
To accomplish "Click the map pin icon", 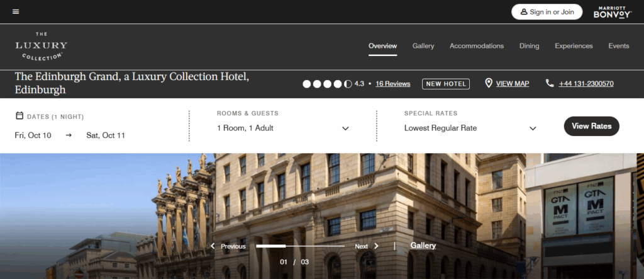I will click(x=488, y=84).
